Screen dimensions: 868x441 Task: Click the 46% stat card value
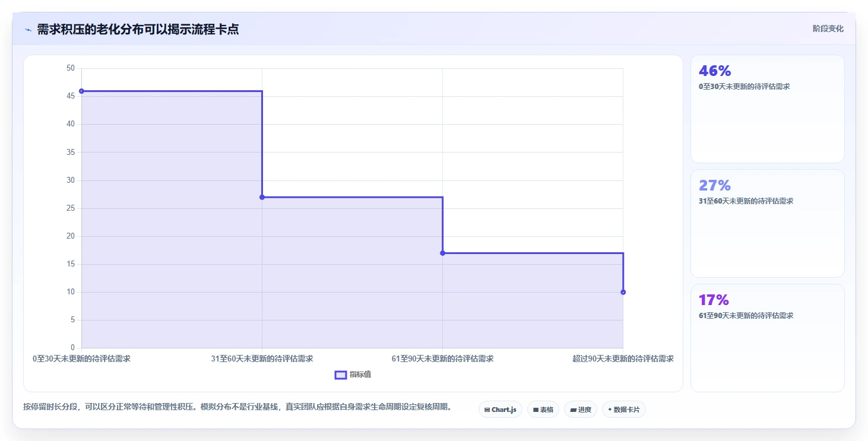point(715,71)
